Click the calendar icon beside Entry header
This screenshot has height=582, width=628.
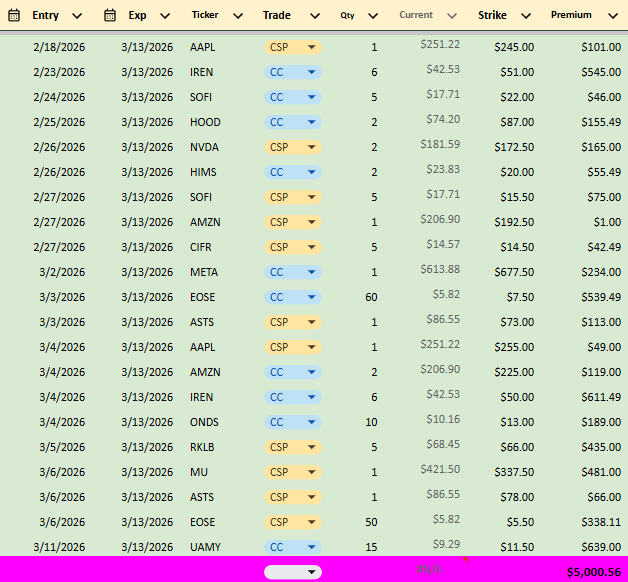pyautogui.click(x=14, y=15)
